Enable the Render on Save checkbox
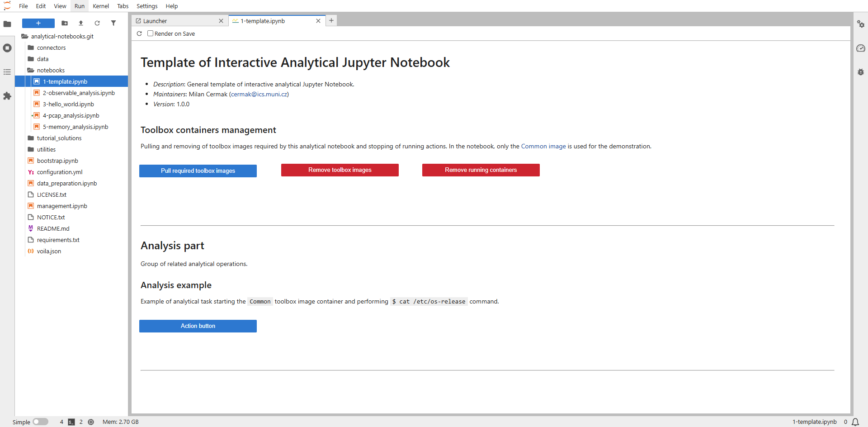Image resolution: width=868 pixels, height=427 pixels. click(150, 33)
